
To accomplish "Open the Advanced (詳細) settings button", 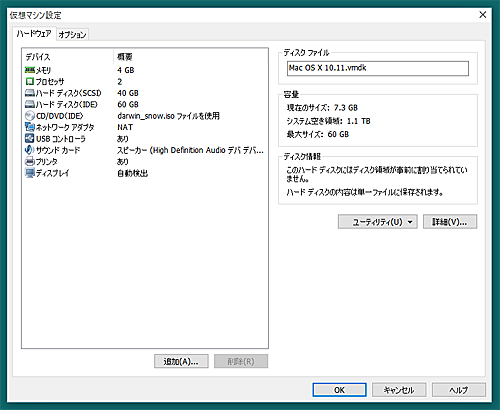I will pyautogui.click(x=450, y=222).
